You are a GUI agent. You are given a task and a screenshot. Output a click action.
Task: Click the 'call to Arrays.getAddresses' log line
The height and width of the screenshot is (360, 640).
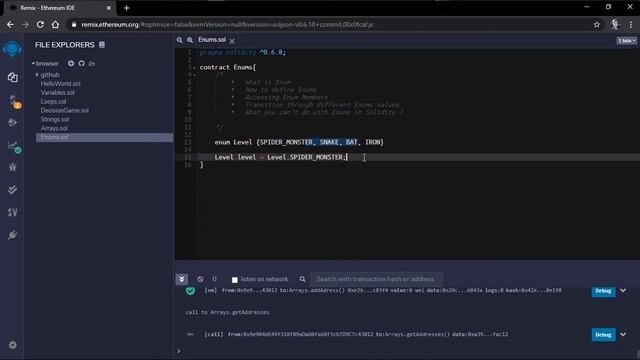pos(227,312)
